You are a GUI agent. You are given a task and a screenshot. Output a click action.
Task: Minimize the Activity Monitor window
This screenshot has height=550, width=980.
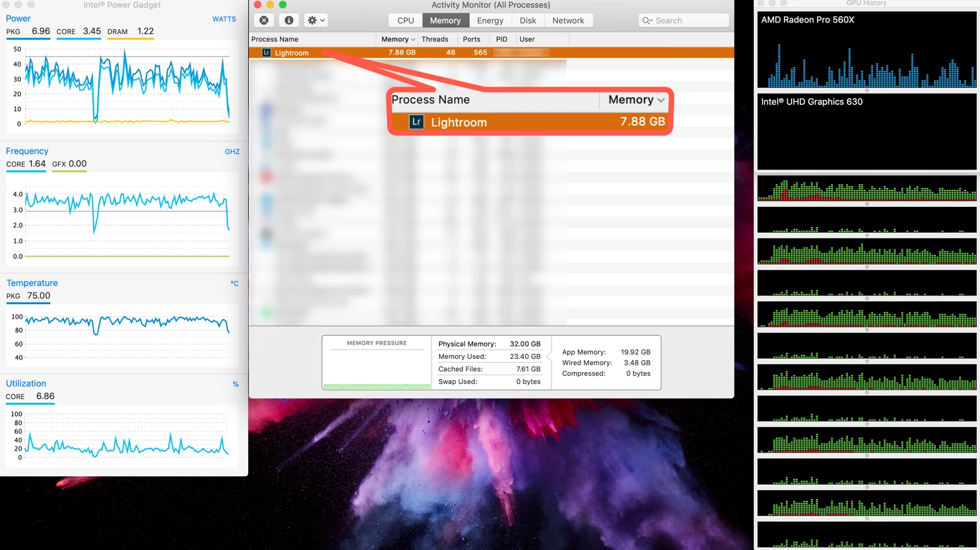tap(270, 4)
